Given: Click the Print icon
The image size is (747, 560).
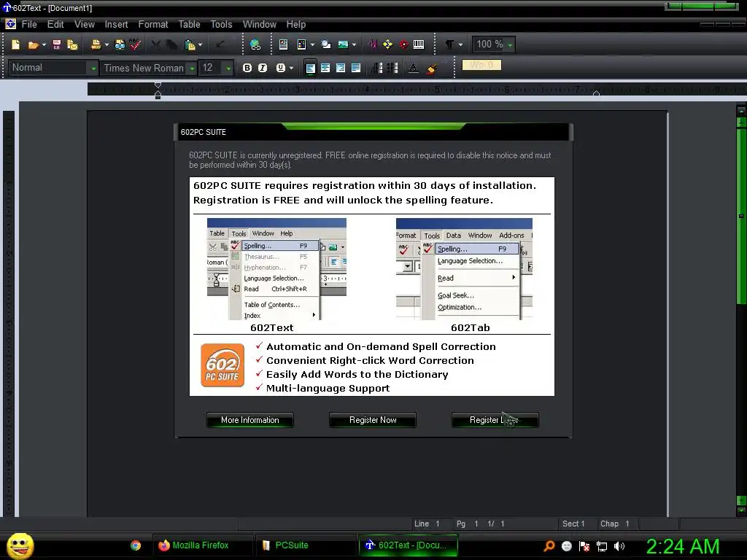Looking at the screenshot, I should coord(96,44).
